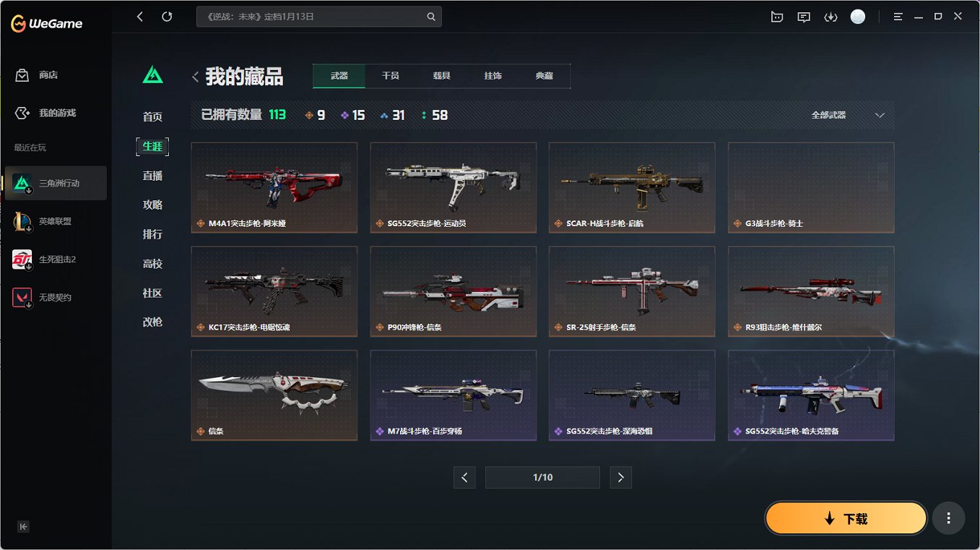980x550 pixels.
Task: Open the three-dot more options button
Action: 948,518
